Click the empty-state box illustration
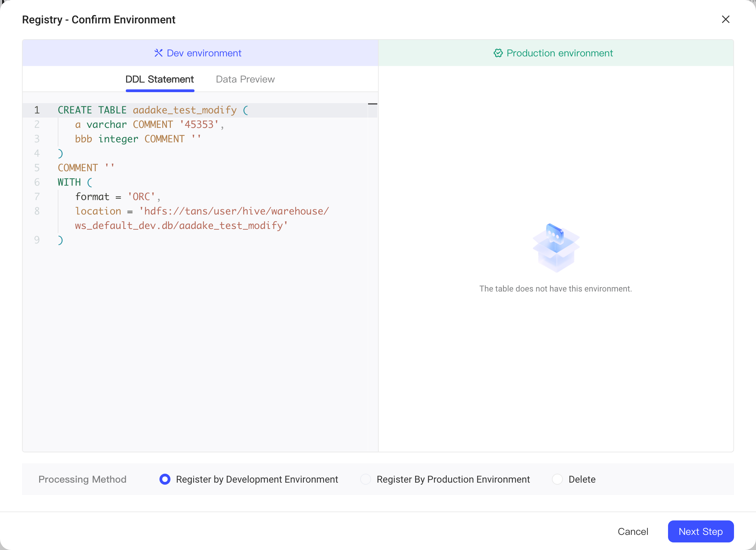 556,248
